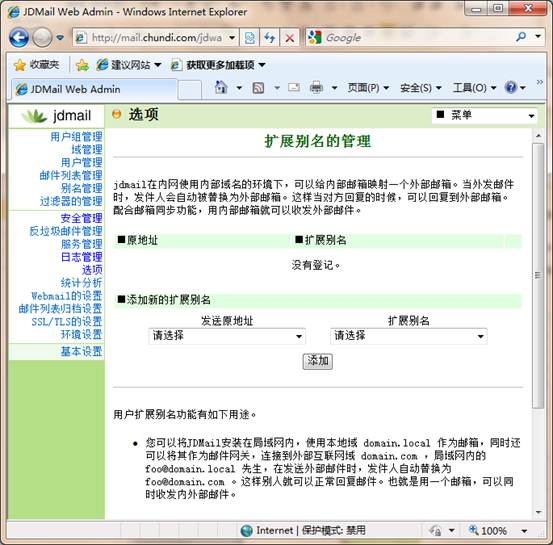Open the 菜单 dropdown list

pyautogui.click(x=484, y=115)
